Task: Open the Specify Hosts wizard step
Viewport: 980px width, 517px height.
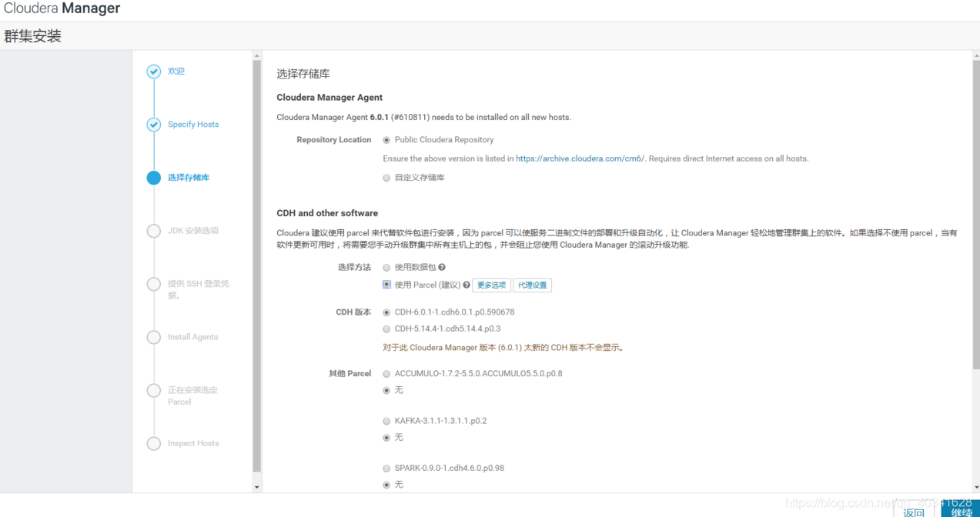Action: [x=193, y=125]
